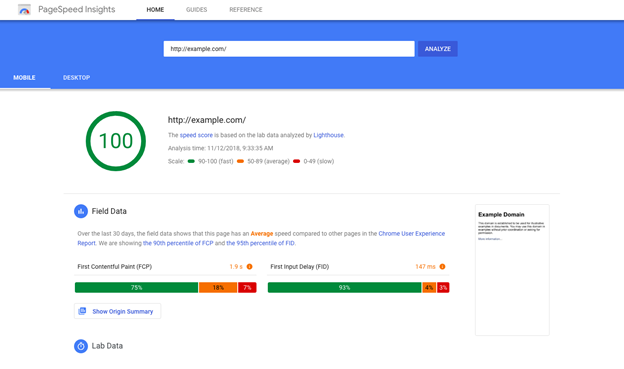The height and width of the screenshot is (369, 624).
Task: Click the Lab Data stopwatch icon
Action: pyautogui.click(x=81, y=346)
